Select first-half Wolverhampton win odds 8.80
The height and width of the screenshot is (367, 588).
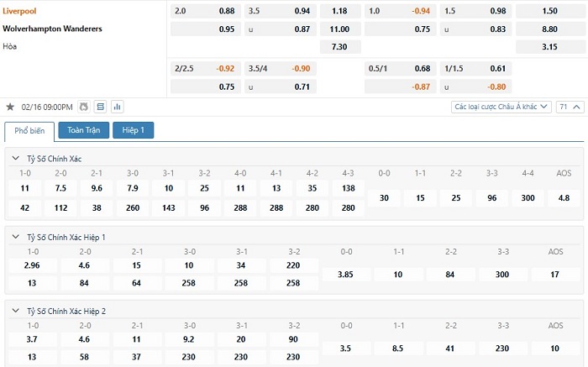click(x=549, y=29)
